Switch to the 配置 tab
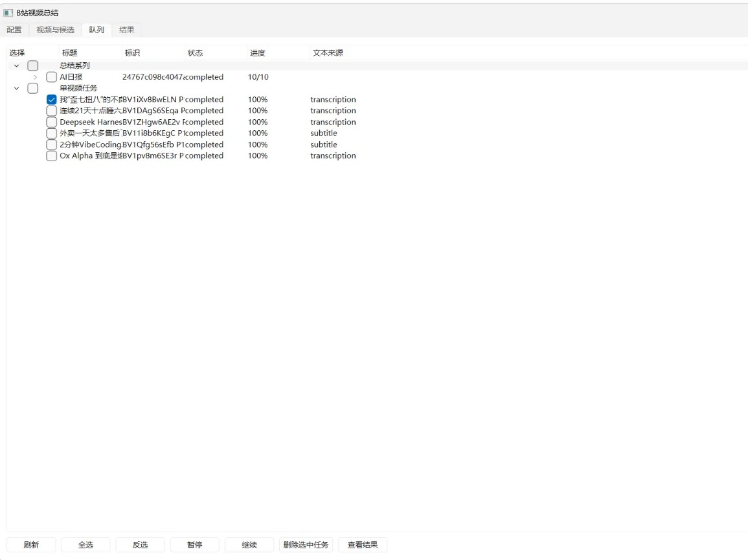The height and width of the screenshot is (560, 748). [x=14, y=30]
